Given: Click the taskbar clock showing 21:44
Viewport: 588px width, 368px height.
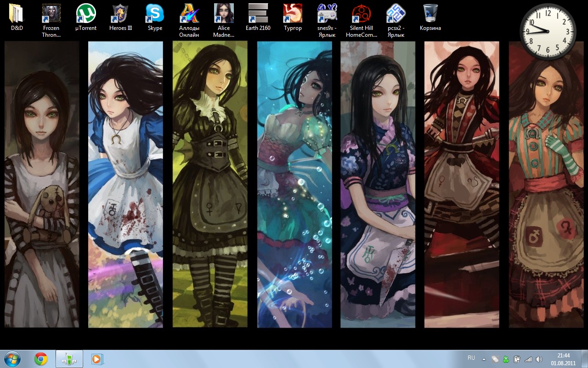Looking at the screenshot, I should [563, 359].
